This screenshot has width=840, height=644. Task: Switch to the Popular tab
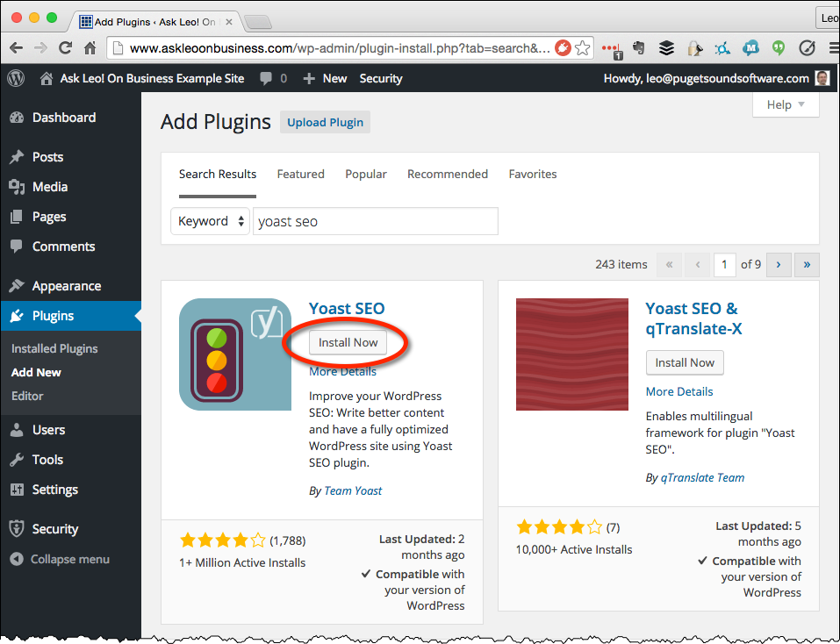coord(366,175)
